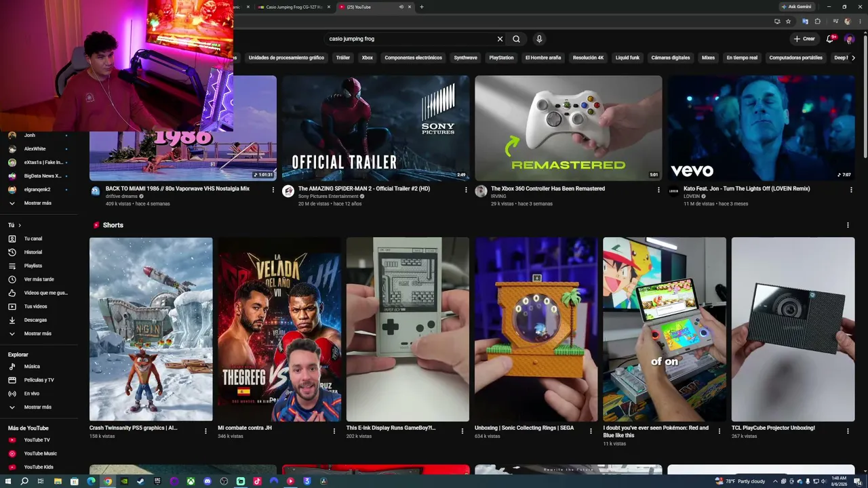
Task: Bookmark this page with the star icon
Action: (x=788, y=22)
